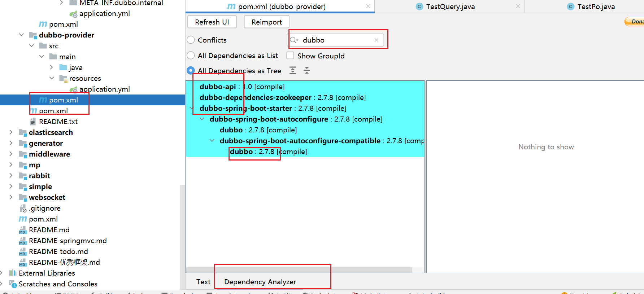Expand the mp module
The image size is (644, 294).
pos(11,165)
